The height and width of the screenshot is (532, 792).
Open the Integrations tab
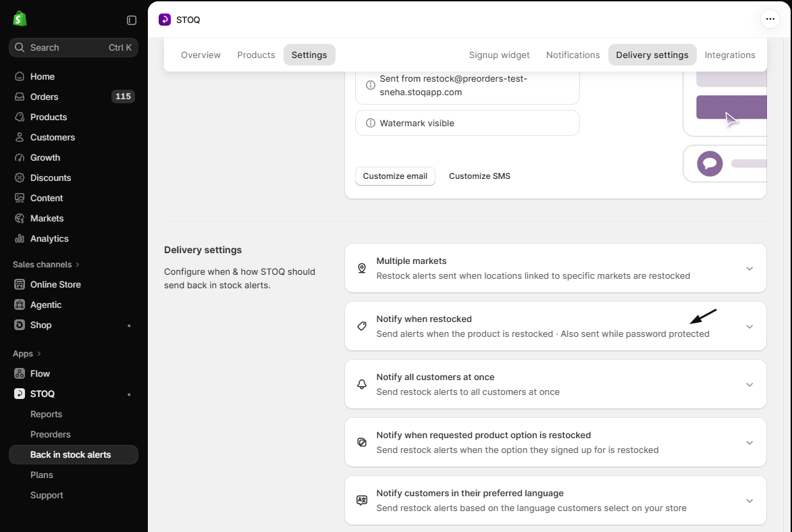730,55
